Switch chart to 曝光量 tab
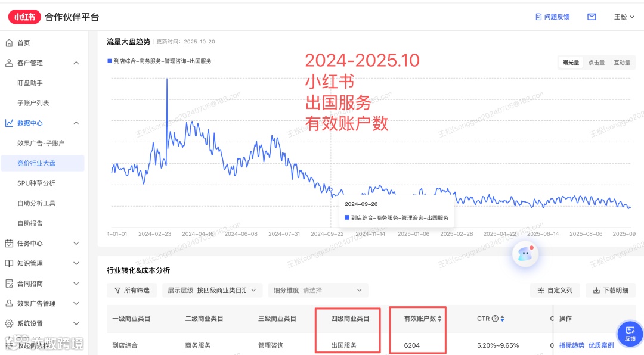The height and width of the screenshot is (355, 644). [x=571, y=63]
